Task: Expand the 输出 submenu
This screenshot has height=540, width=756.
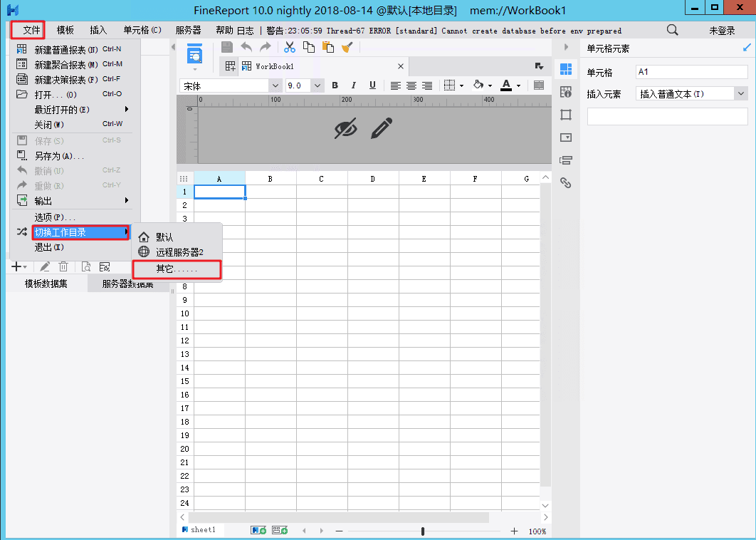Action: tap(73, 200)
